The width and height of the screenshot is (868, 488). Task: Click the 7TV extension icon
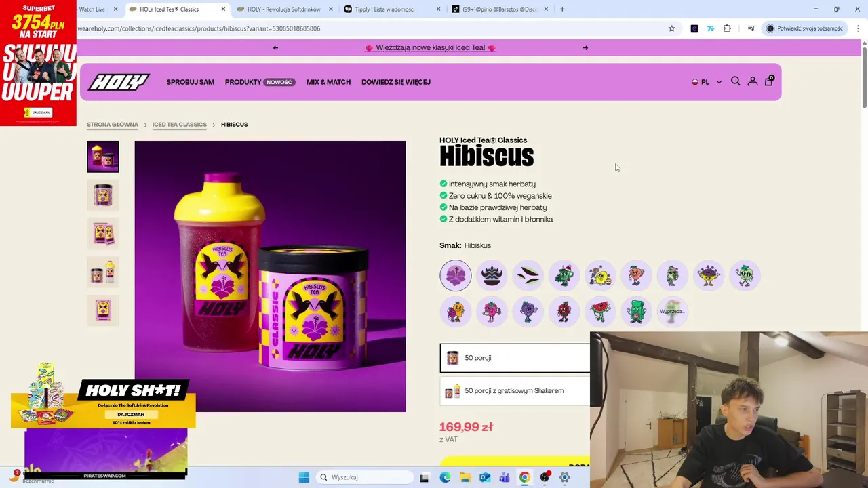(x=710, y=28)
